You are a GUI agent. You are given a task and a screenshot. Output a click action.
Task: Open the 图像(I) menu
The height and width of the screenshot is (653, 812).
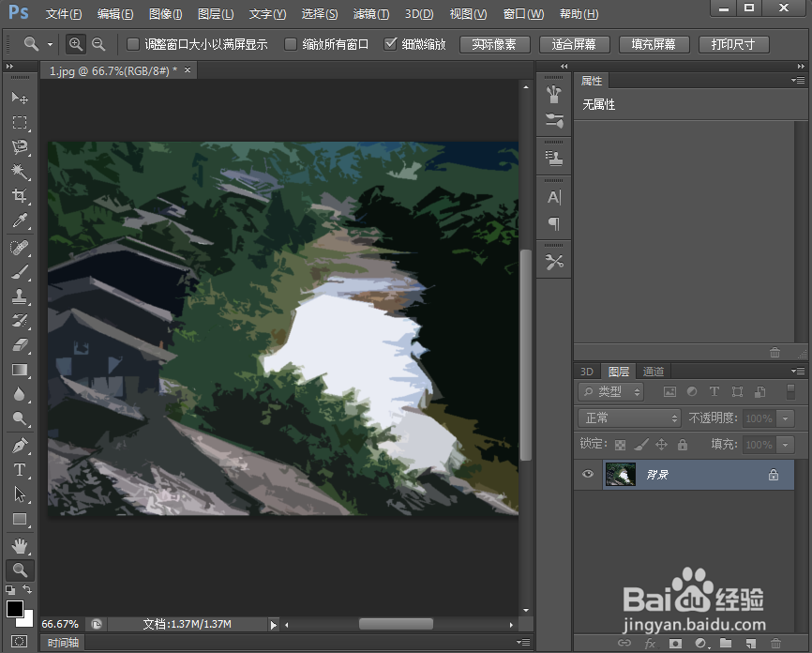click(165, 14)
